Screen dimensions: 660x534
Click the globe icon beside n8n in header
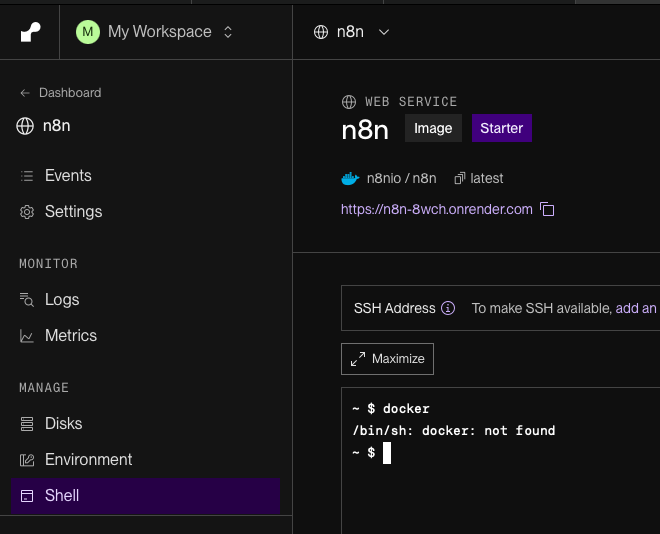(x=321, y=32)
